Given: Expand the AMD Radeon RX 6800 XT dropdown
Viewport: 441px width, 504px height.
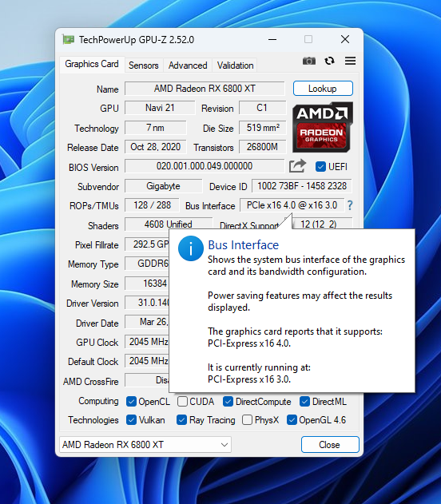Looking at the screenshot, I should (x=145, y=445).
